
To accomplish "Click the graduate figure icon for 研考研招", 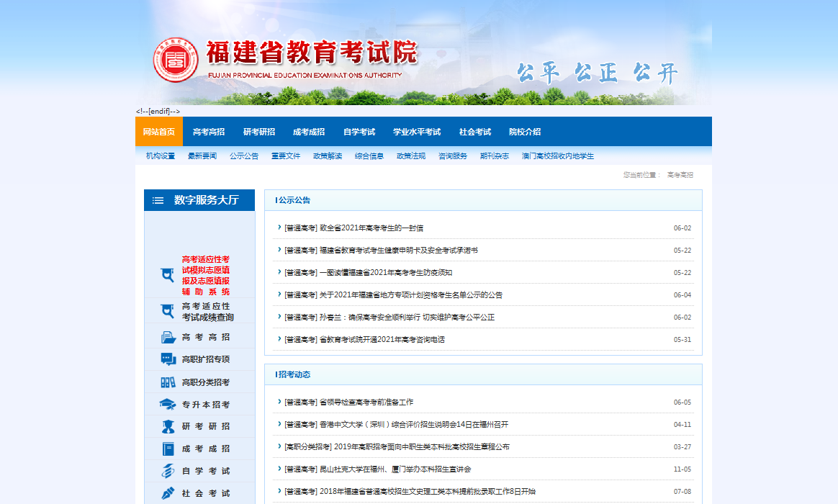I will pyautogui.click(x=168, y=426).
